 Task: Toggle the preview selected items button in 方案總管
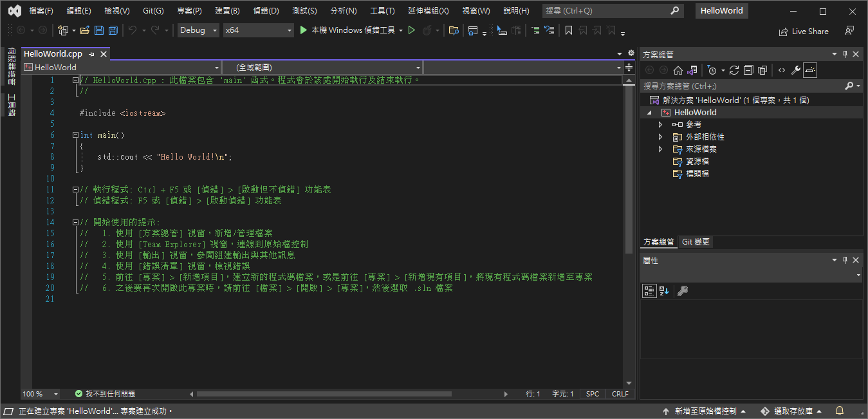[x=810, y=70]
